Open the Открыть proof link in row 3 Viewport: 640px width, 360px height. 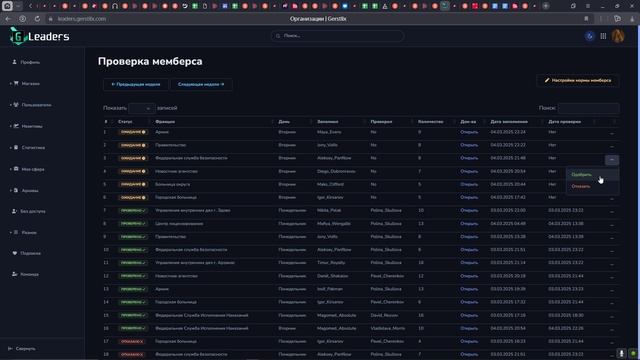coord(469,158)
